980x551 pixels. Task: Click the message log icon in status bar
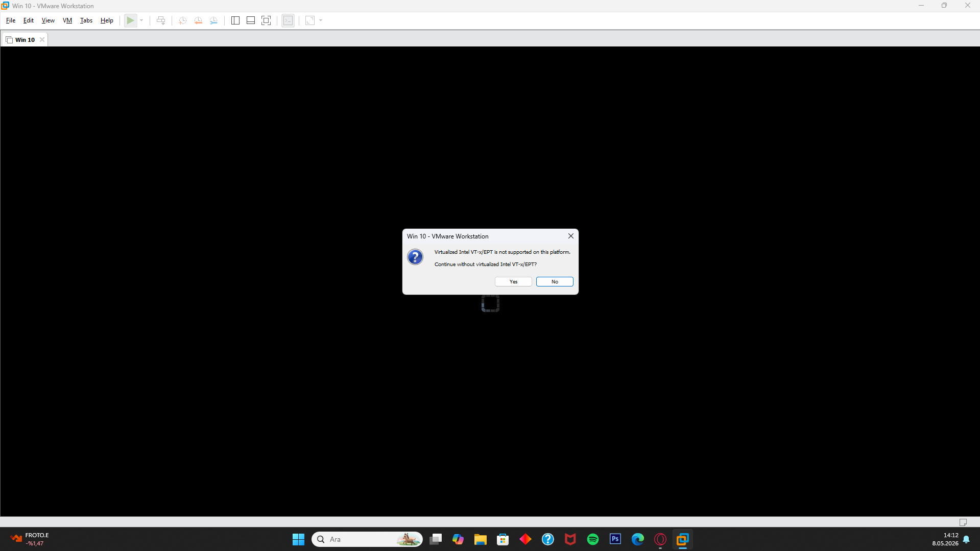963,522
